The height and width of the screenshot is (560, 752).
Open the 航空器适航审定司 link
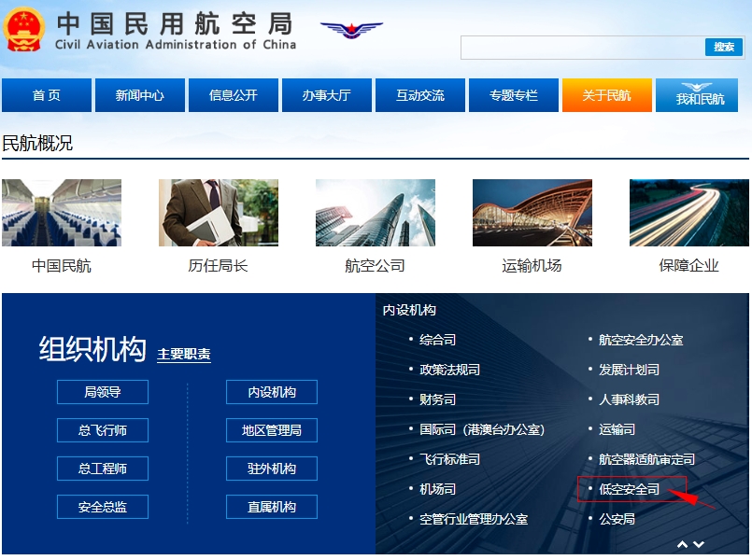[646, 459]
